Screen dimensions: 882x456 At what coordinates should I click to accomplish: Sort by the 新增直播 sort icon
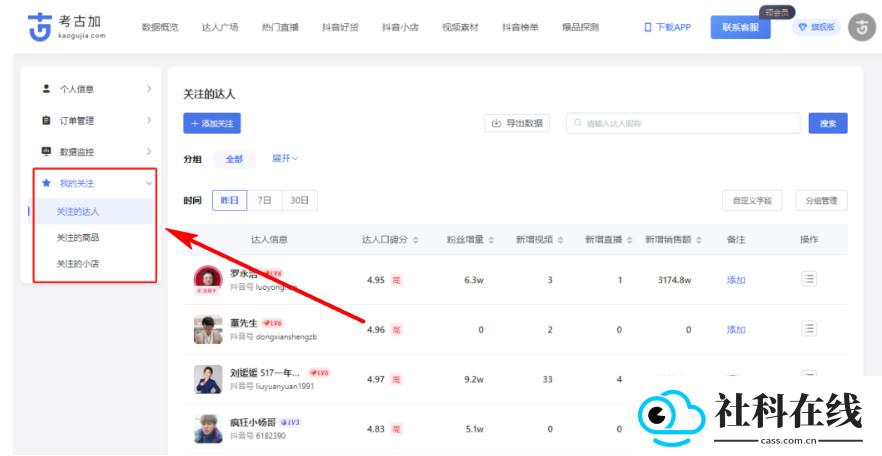tap(629, 240)
